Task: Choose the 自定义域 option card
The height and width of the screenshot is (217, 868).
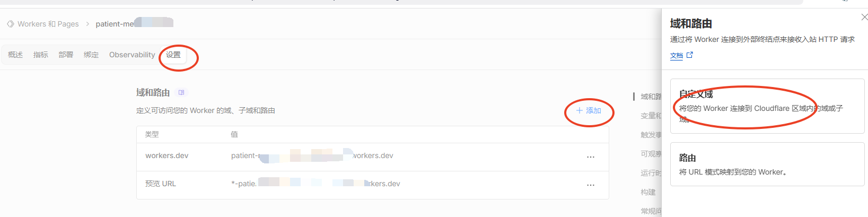Action: (767, 106)
